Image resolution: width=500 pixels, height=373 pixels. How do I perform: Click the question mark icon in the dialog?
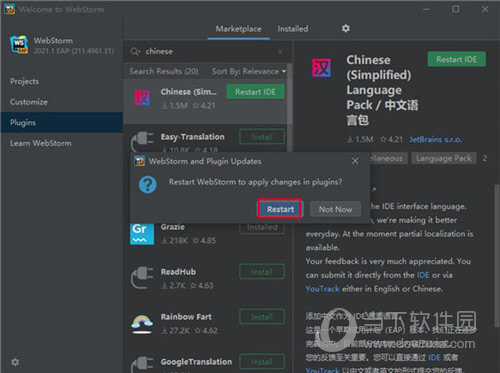coord(148,184)
